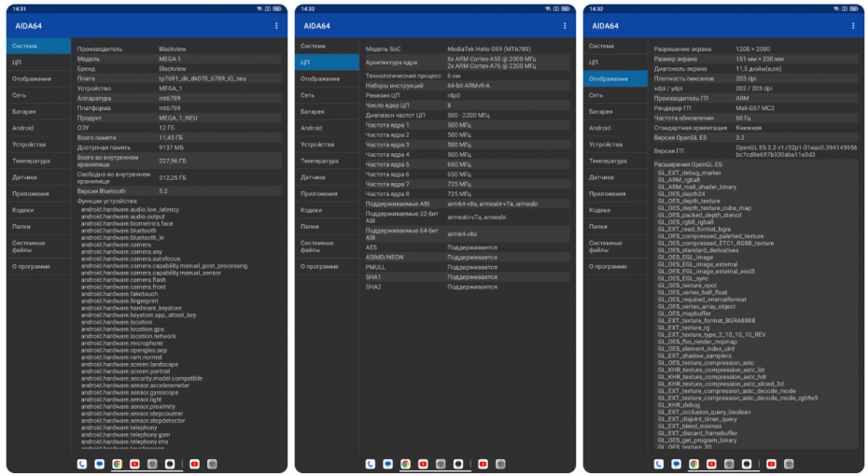The image size is (868, 476).
Task: Select android.hardware.camera.flash entry
Action: point(123,280)
